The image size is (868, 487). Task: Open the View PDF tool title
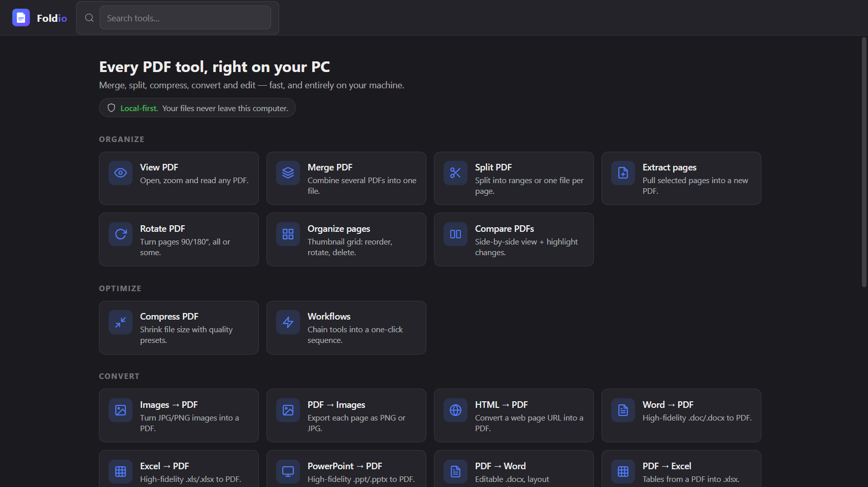coord(159,167)
